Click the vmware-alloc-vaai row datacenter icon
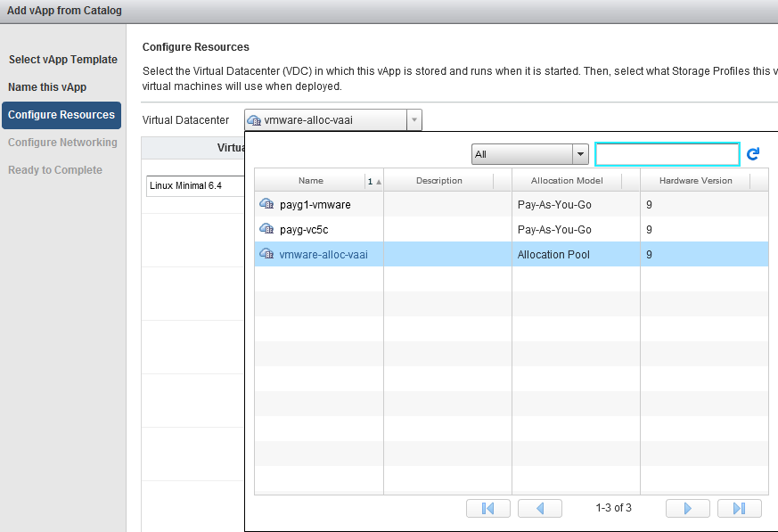Screen dimensions: 778x532 tap(266, 254)
